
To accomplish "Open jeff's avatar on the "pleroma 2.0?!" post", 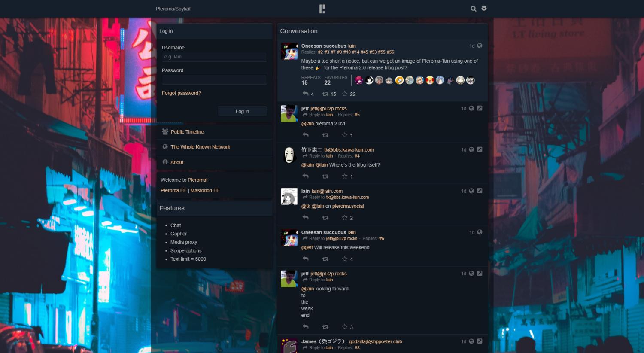I will (289, 114).
